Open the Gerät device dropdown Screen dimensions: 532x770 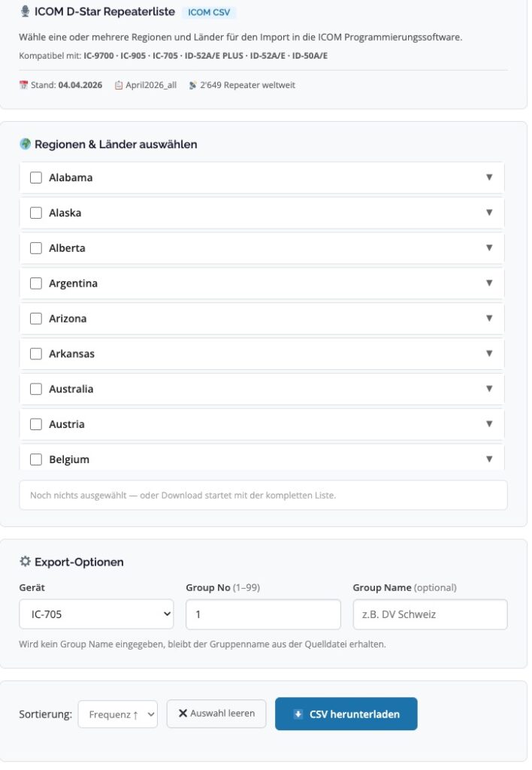(x=96, y=614)
